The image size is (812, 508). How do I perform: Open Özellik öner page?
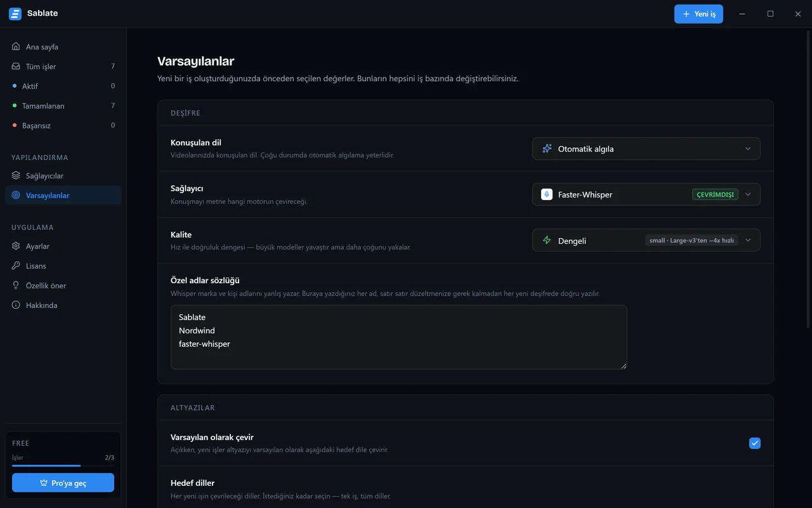click(x=63, y=285)
